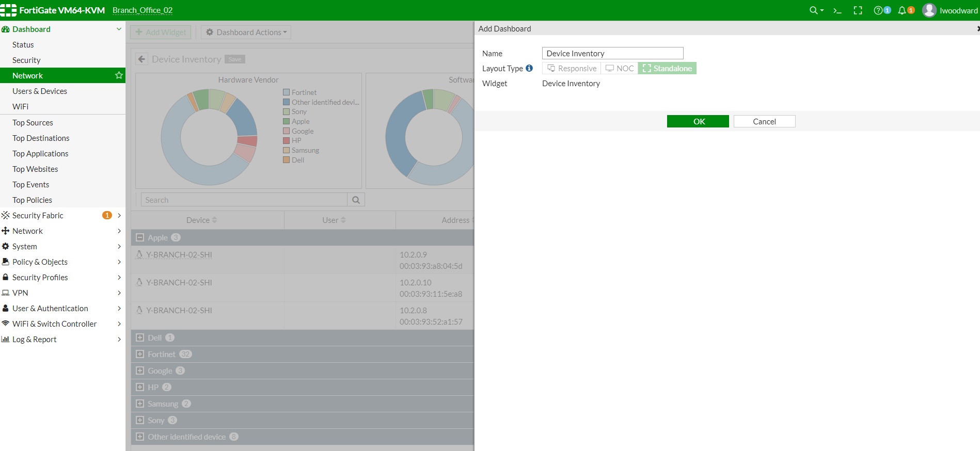Open Dashboard Actions dropdown
The image size is (980, 451).
click(x=246, y=32)
